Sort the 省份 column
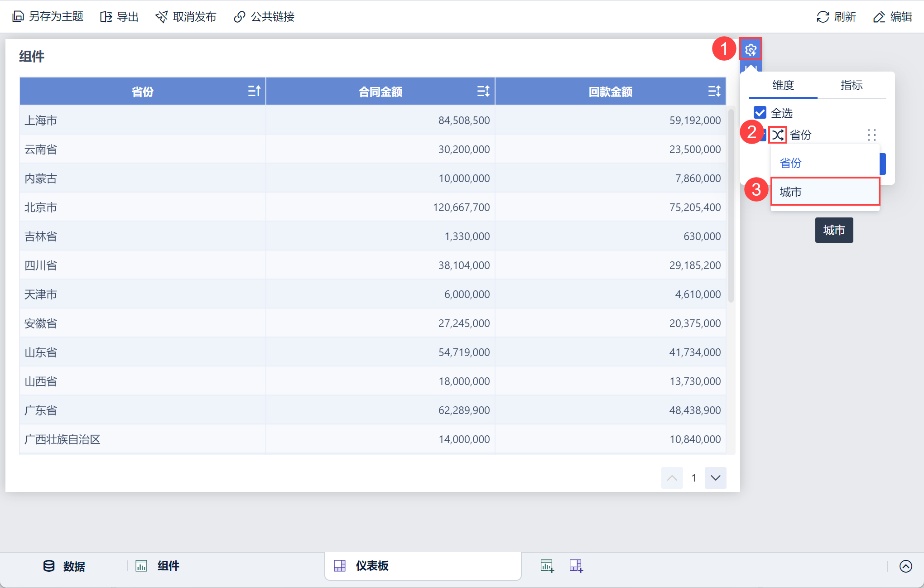The height and width of the screenshot is (588, 924). click(254, 92)
